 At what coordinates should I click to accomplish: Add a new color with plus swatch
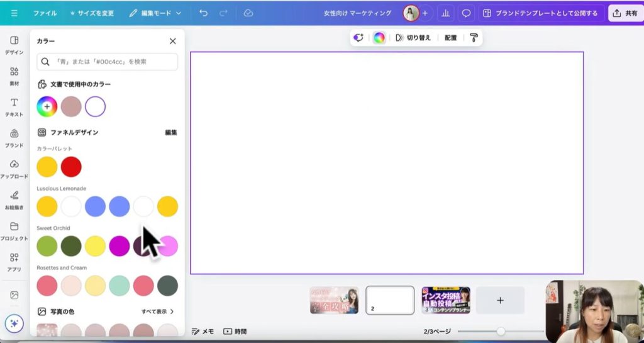(x=47, y=107)
